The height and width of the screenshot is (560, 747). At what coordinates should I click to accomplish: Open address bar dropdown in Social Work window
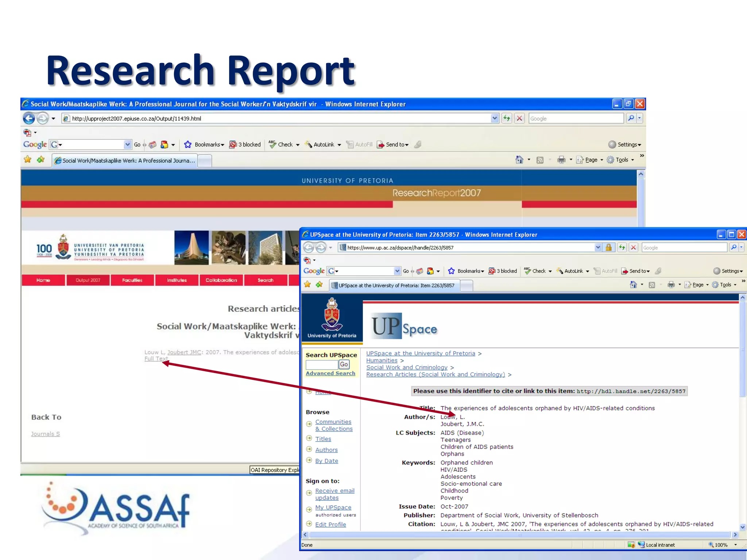pyautogui.click(x=495, y=118)
